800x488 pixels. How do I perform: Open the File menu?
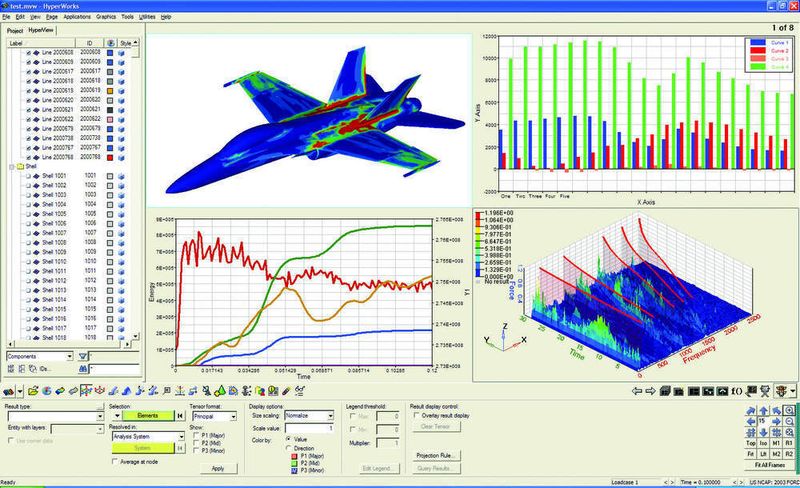click(6, 17)
